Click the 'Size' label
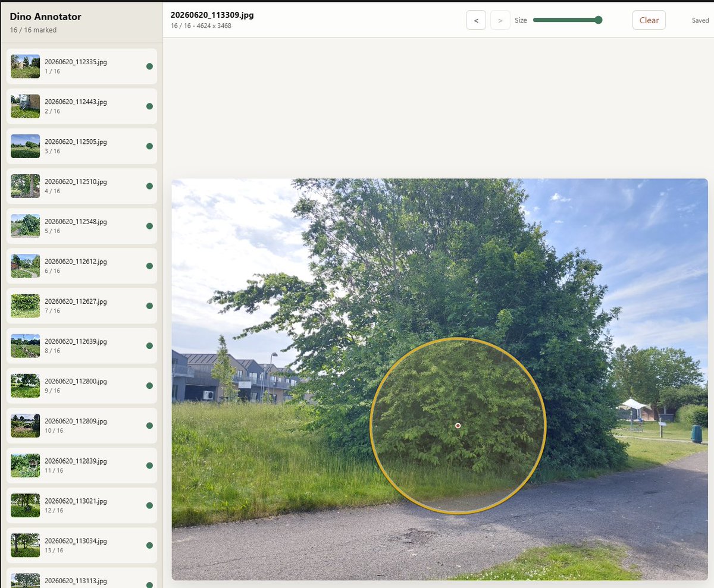This screenshot has height=588, width=714. pos(521,20)
